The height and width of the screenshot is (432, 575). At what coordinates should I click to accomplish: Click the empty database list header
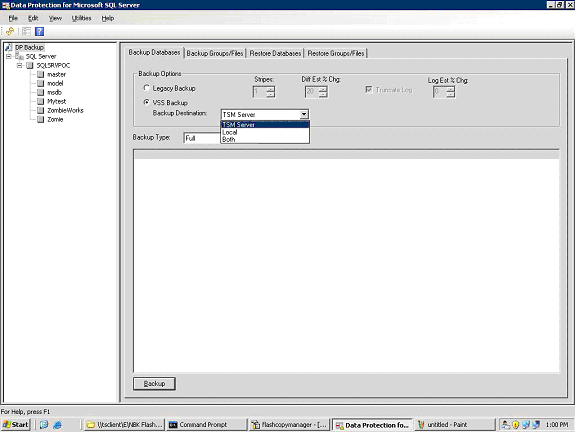[347, 154]
